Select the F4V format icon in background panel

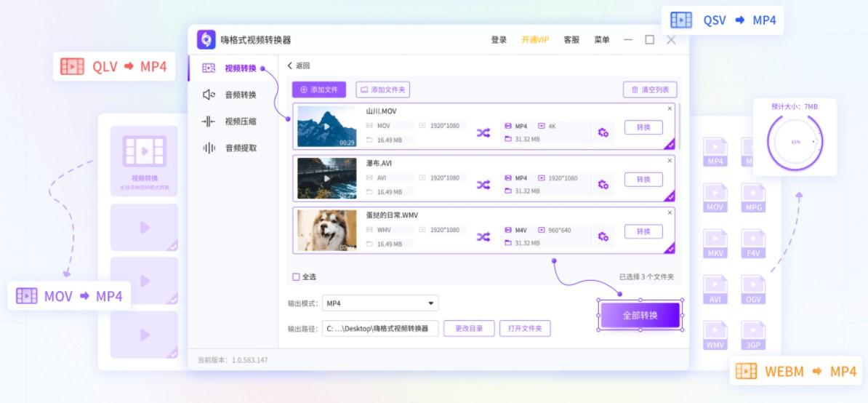(753, 244)
